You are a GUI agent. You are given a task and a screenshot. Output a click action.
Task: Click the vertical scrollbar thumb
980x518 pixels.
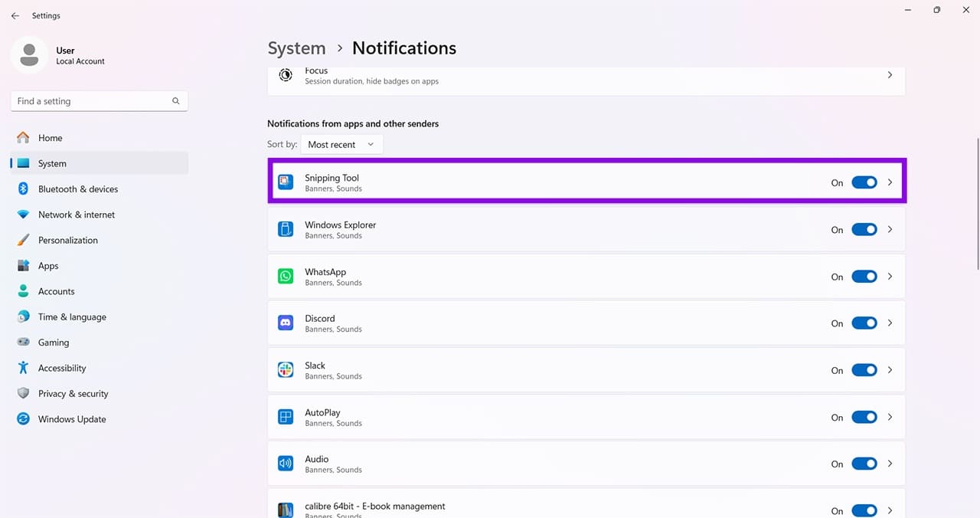click(977, 203)
